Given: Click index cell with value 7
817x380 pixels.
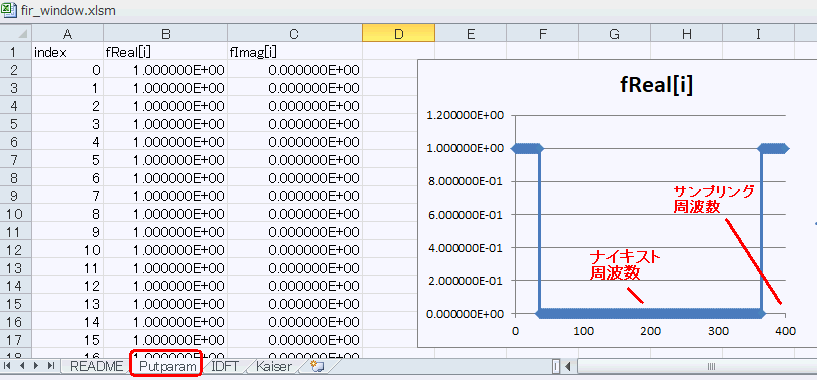Looking at the screenshot, I should coord(68,196).
